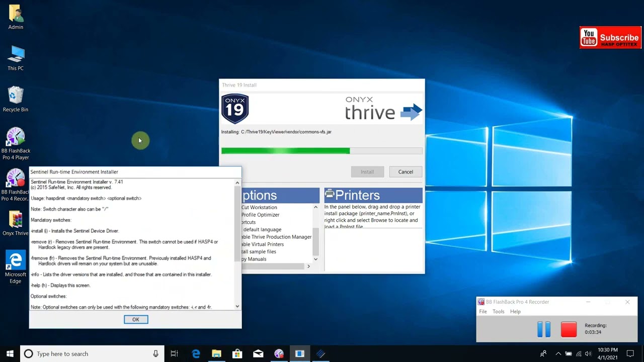
Task: Click the Sentinel dialog vertical scrollbar thumb
Action: 237,224
